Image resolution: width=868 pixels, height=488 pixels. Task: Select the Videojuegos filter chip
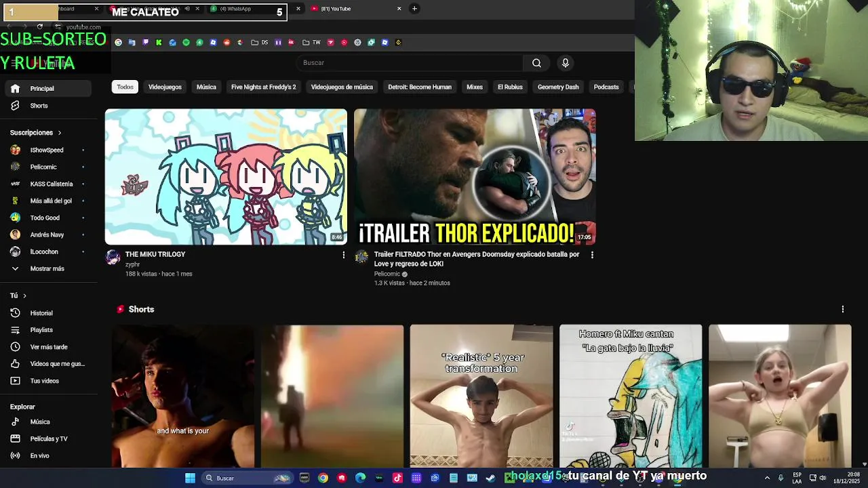click(x=165, y=87)
